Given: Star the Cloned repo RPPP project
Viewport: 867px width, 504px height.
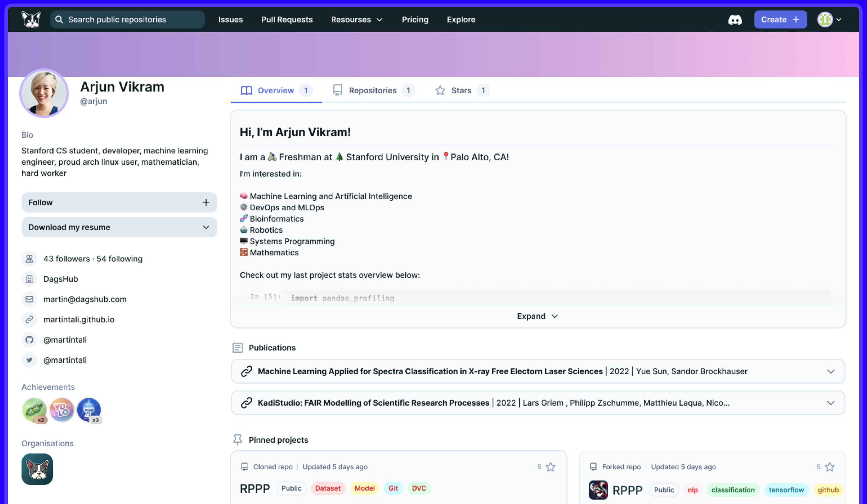Looking at the screenshot, I should click(x=550, y=467).
